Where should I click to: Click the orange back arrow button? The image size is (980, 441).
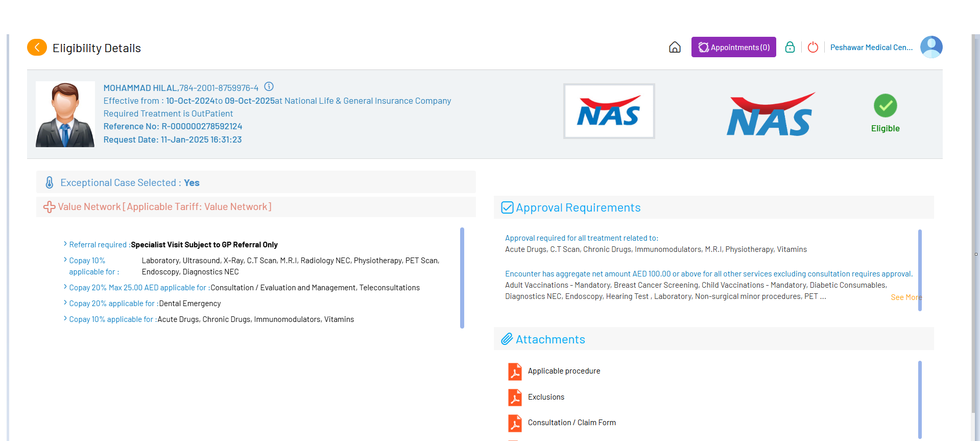37,48
